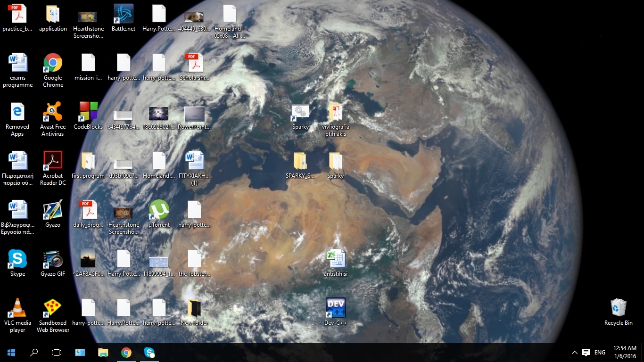This screenshot has height=362, width=644.
Task: Launch the Gyazo GIF shortcut
Action: 53,263
